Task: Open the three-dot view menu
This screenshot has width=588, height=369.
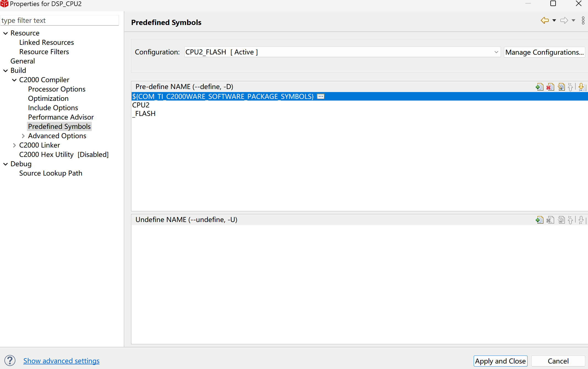Action: pos(583,20)
